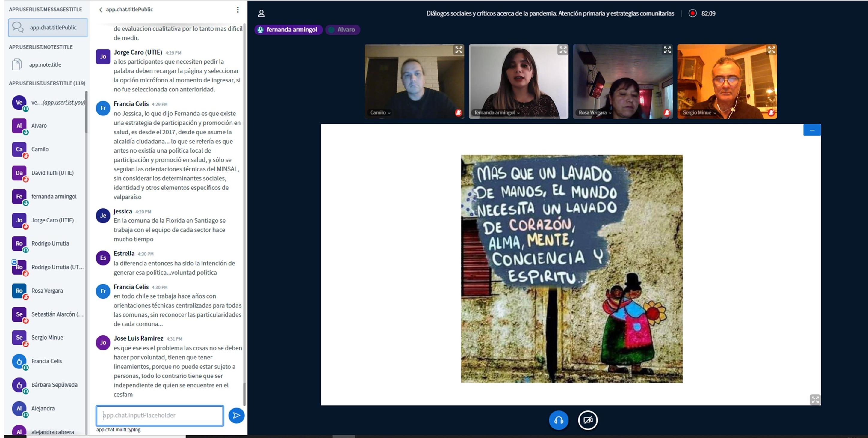Expand Camilo's webcam to fullscreen
Viewport: 868px width, 438px height.
459,50
